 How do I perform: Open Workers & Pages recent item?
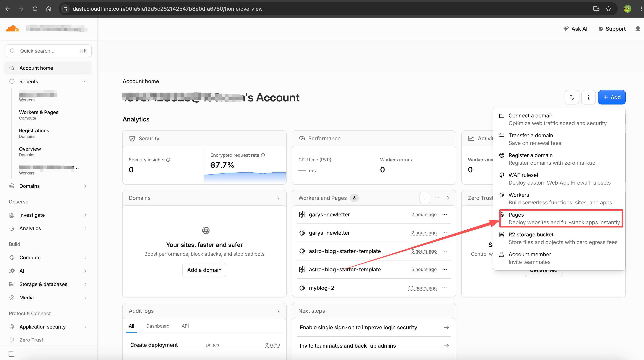pos(39,115)
